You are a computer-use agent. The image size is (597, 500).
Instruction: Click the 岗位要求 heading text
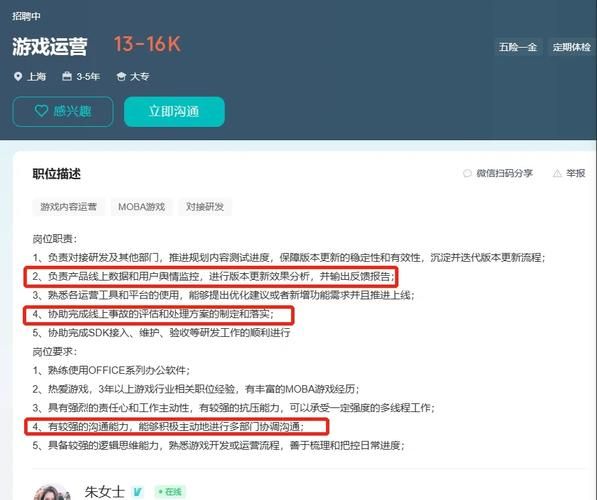(55, 351)
